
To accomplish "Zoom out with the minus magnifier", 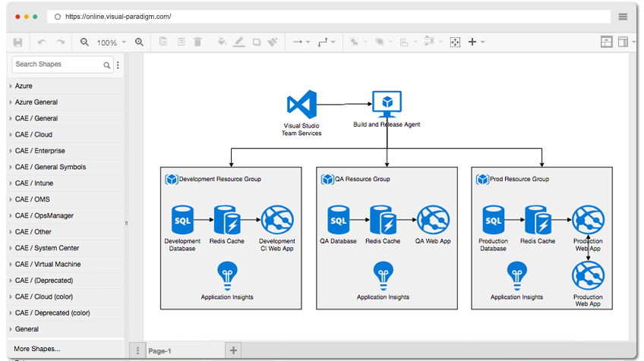I will pyautogui.click(x=84, y=42).
